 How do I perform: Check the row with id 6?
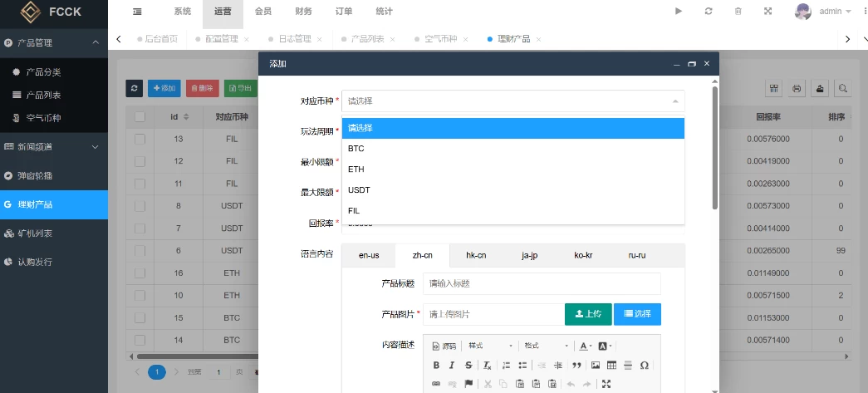(x=140, y=250)
